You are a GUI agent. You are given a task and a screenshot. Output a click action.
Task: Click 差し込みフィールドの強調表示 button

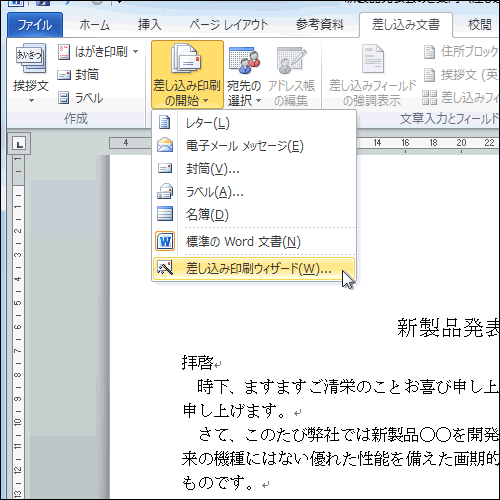(372, 76)
